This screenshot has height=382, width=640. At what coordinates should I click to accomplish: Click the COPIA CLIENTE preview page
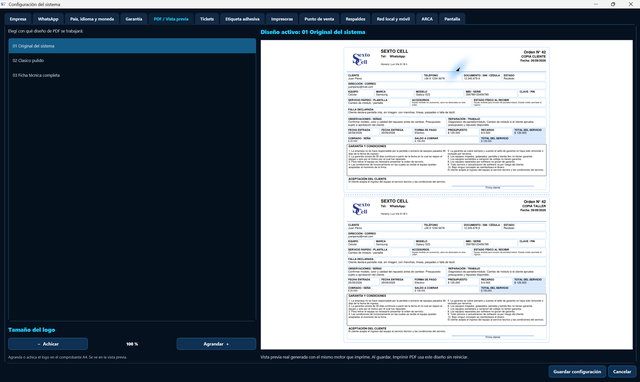click(447, 119)
